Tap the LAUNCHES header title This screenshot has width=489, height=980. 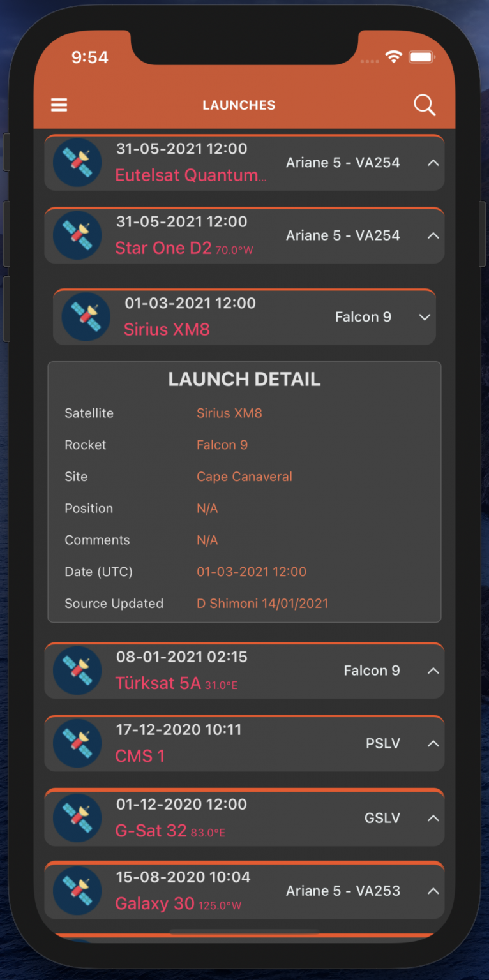[x=239, y=105]
